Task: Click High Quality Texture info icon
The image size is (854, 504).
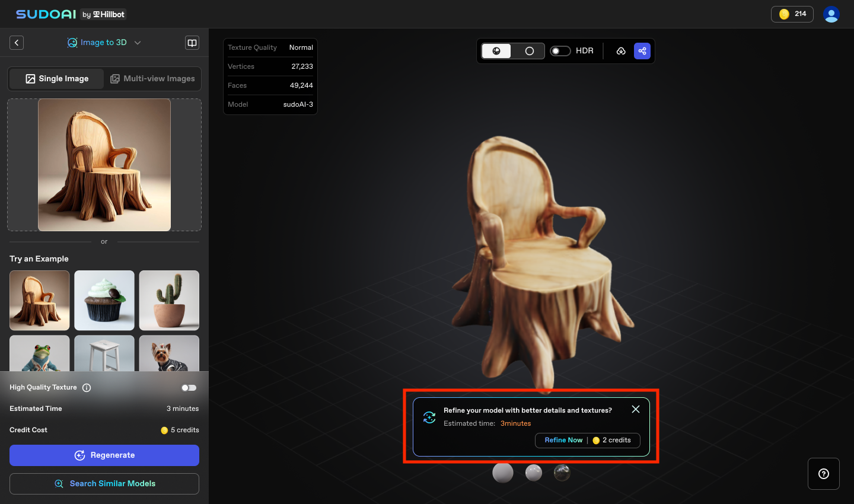Action: (x=87, y=388)
